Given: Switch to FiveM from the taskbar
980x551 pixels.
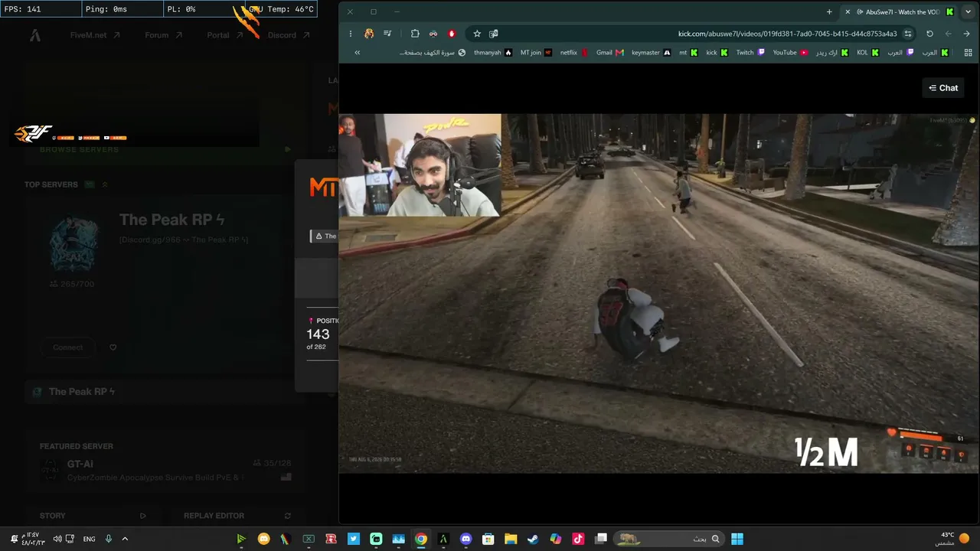Looking at the screenshot, I should tap(443, 539).
